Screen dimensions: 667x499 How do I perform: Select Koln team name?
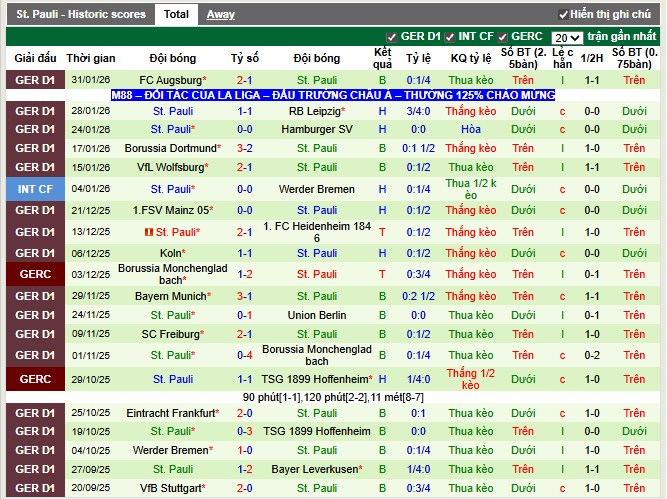pos(173,253)
